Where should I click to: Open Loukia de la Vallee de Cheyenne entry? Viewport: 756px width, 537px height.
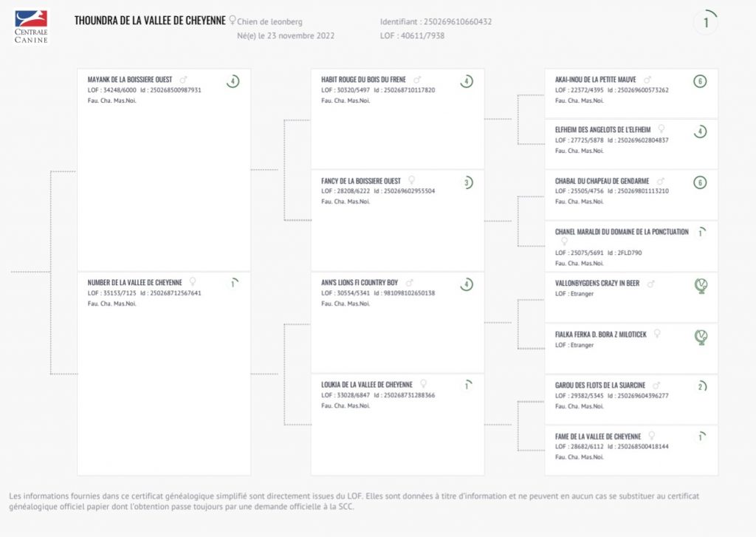[x=367, y=384]
